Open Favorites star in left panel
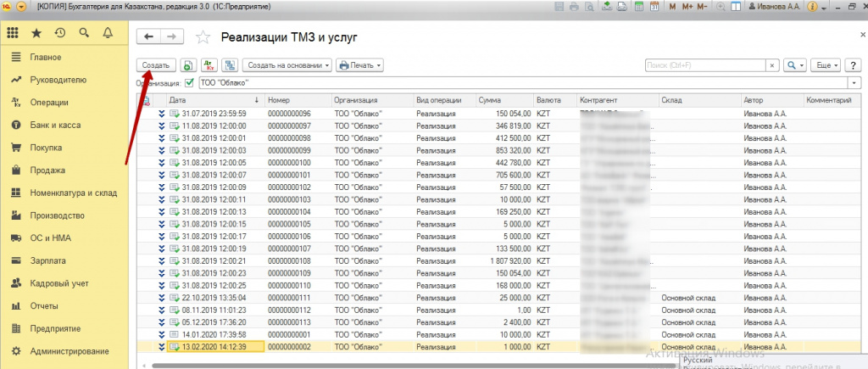Viewport: 868px width, 369px height. tap(36, 33)
